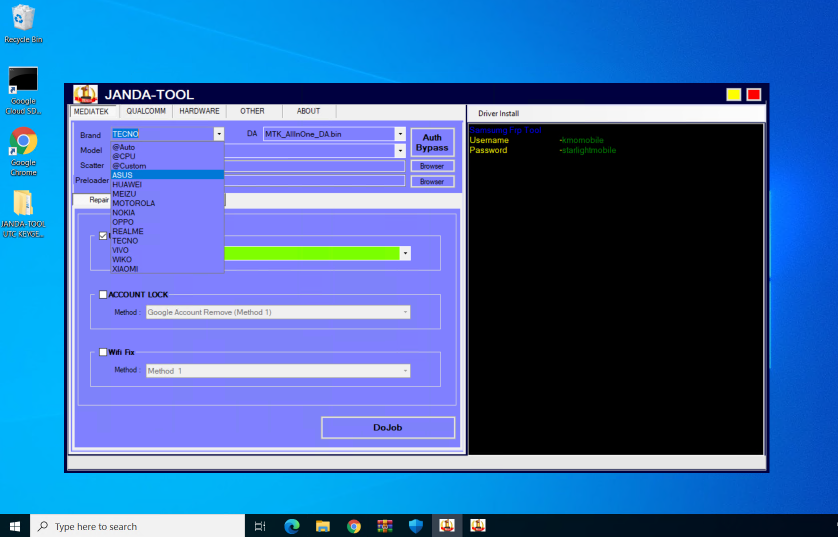The width and height of the screenshot is (838, 537).
Task: Enable the Wifi Fix checkbox
Action: pyautogui.click(x=103, y=352)
